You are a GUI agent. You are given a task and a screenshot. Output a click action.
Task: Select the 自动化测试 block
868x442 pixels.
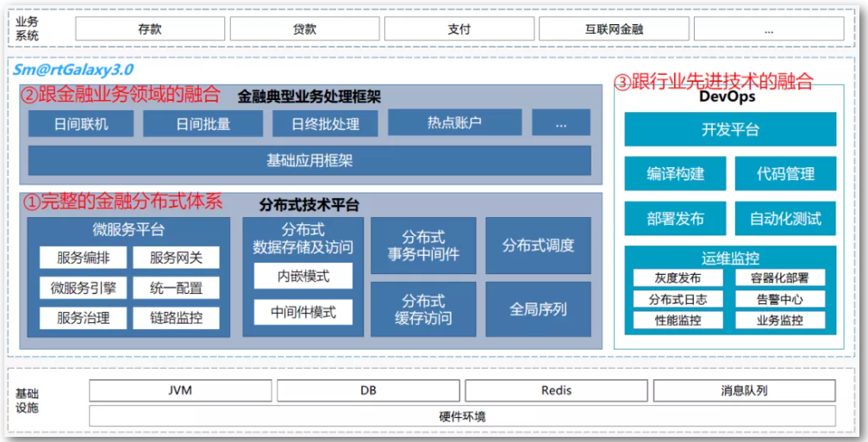(x=785, y=219)
